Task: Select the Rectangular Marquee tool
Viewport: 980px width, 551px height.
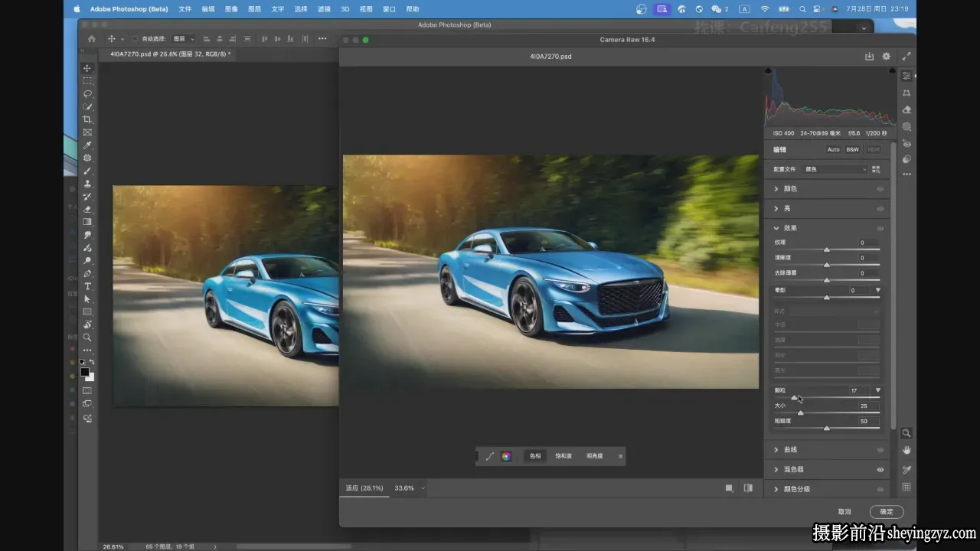Action: pos(87,81)
